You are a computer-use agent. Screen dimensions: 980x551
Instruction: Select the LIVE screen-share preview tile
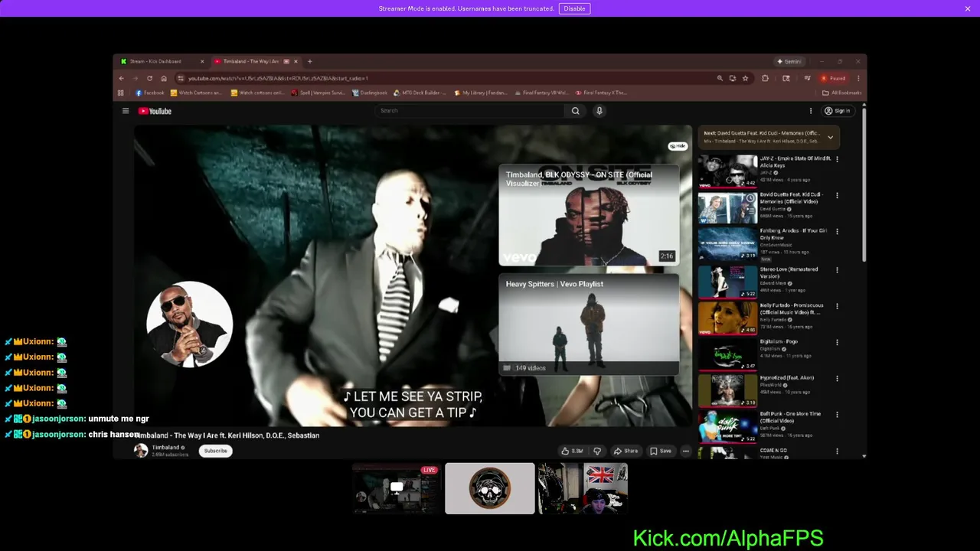click(x=397, y=488)
